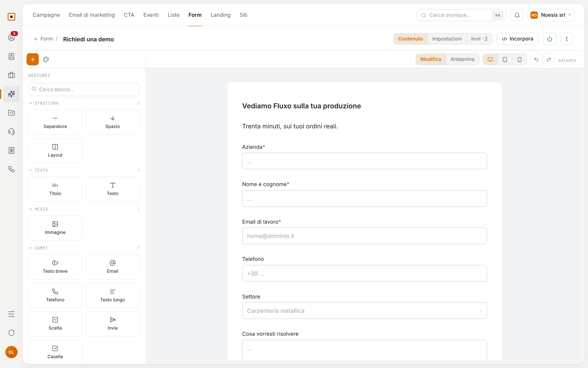Focus the Cerca ovunque search box
588x368 pixels.
pos(461,15)
